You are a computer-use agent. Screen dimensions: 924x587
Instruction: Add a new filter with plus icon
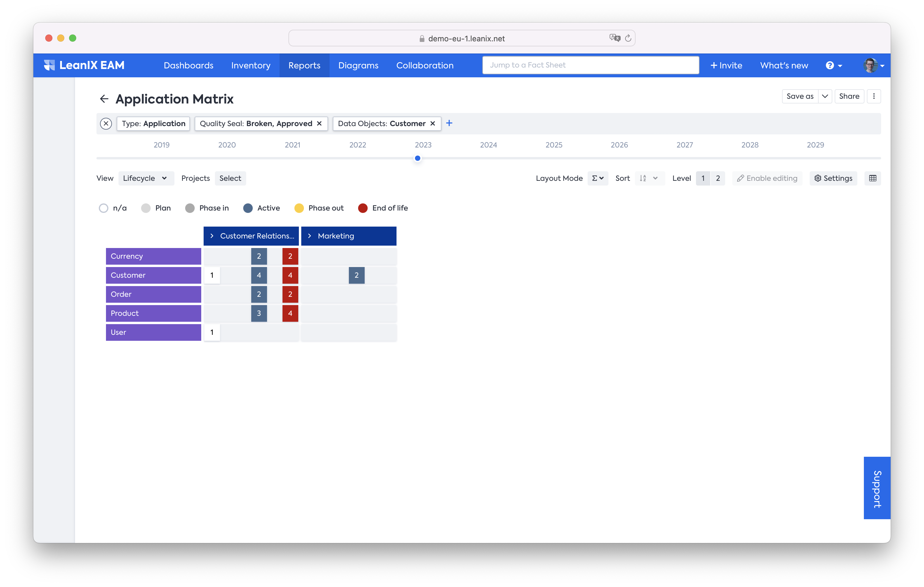coord(449,123)
